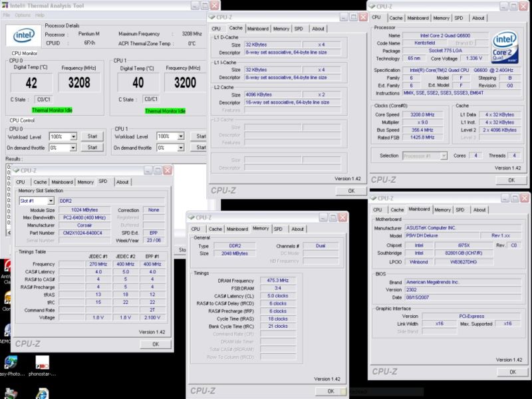This screenshot has height=399, width=532.
Task: Click the Results list horizontal scroll left arrow
Action: pos(9,233)
